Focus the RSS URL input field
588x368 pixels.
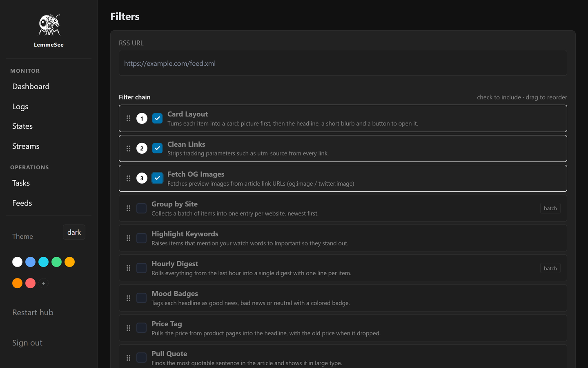(343, 63)
